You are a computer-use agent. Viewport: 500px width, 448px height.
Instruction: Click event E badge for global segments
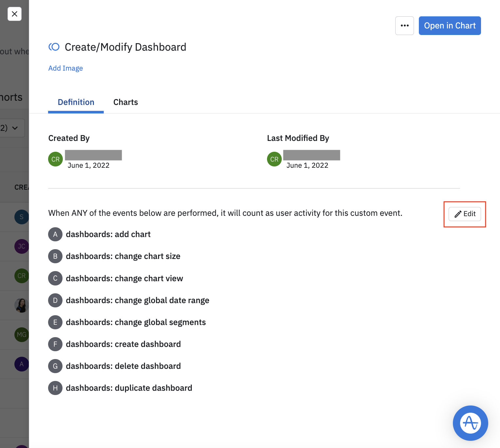(x=55, y=322)
